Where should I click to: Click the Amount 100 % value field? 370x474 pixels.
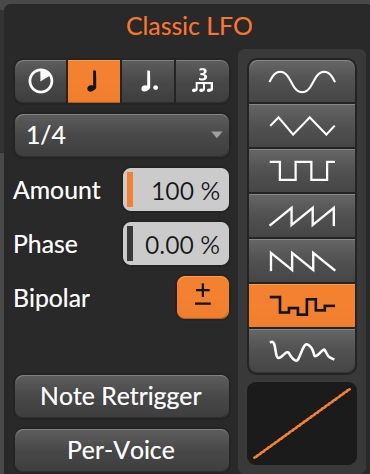pos(176,190)
